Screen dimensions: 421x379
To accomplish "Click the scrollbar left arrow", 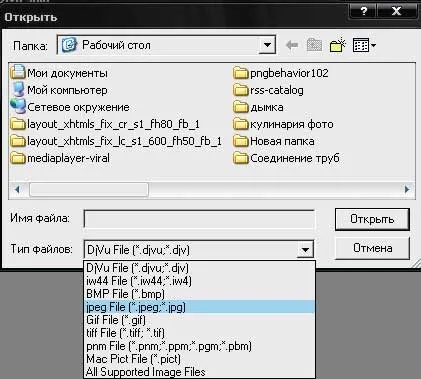I will point(17,190).
